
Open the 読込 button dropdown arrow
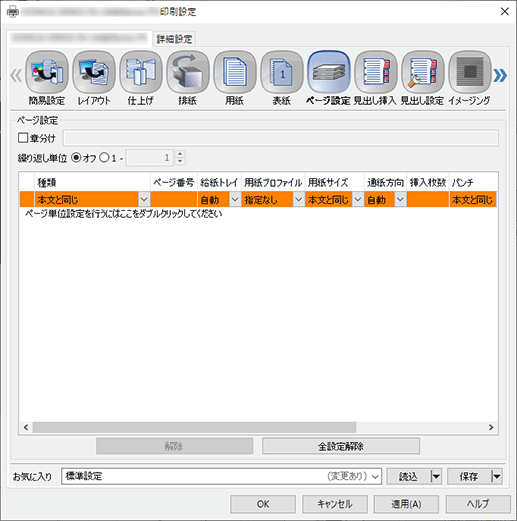coord(436,476)
